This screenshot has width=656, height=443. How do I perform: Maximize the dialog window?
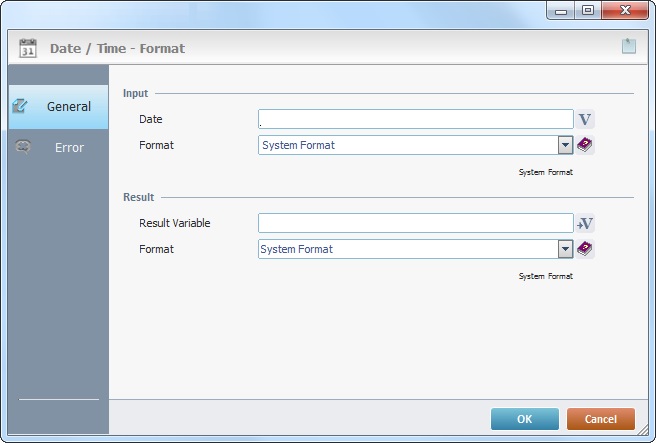pyautogui.click(x=587, y=10)
